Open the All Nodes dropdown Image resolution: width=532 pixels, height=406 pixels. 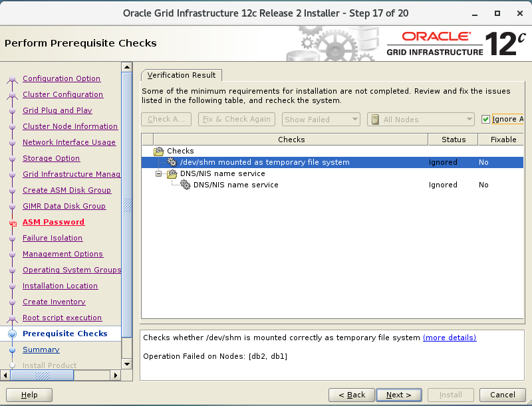pos(421,120)
